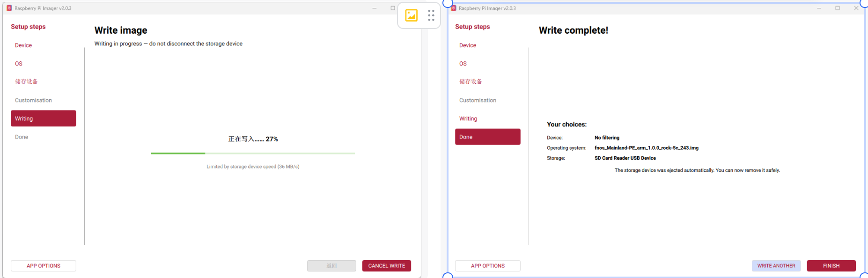
Task: Open APP OPTIONS in the right window
Action: 488,266
